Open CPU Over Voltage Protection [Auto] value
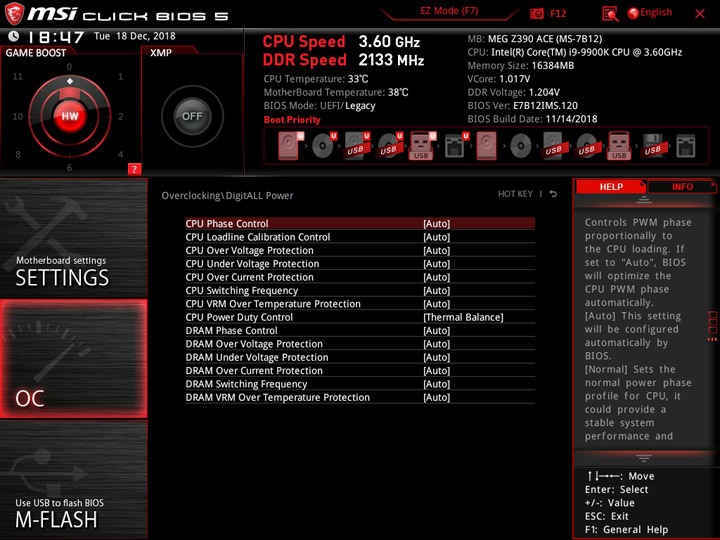The image size is (720, 540). pyautogui.click(x=436, y=250)
